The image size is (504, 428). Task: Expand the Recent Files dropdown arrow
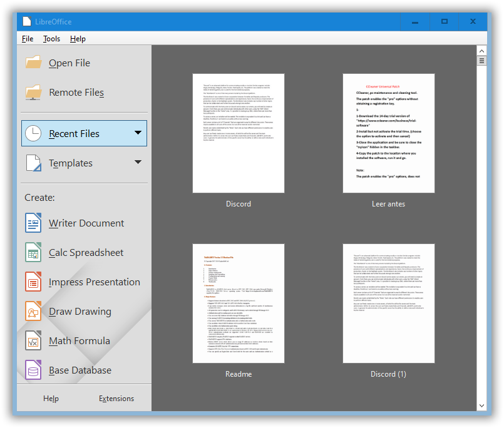(138, 133)
